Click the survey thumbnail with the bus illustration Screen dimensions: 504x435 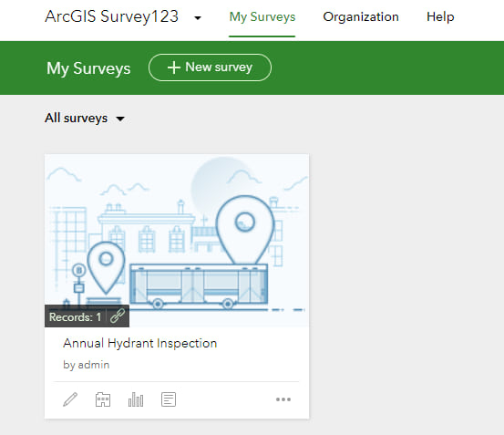click(x=177, y=241)
